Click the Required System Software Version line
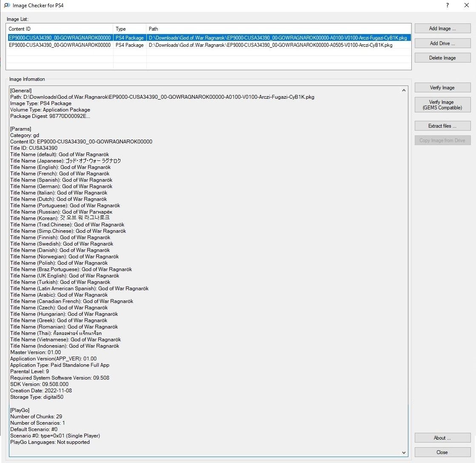Screen dimensions: 476x463 point(60,378)
